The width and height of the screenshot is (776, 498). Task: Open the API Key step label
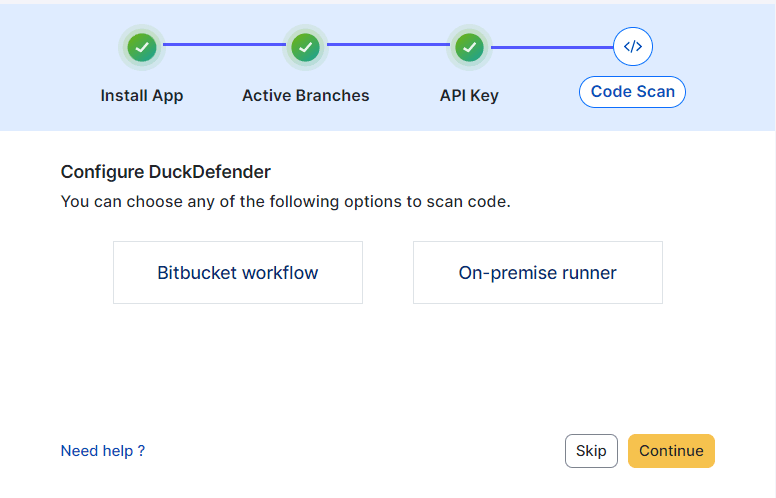pyautogui.click(x=469, y=96)
